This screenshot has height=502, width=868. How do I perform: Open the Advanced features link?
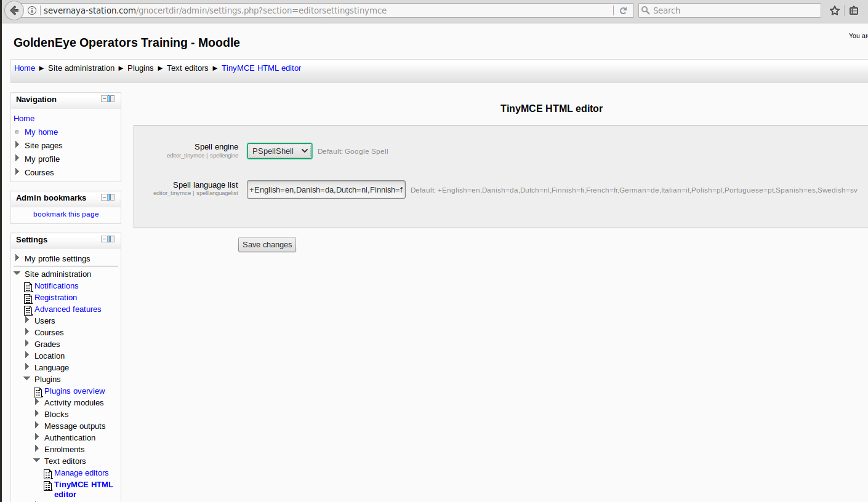[68, 309]
